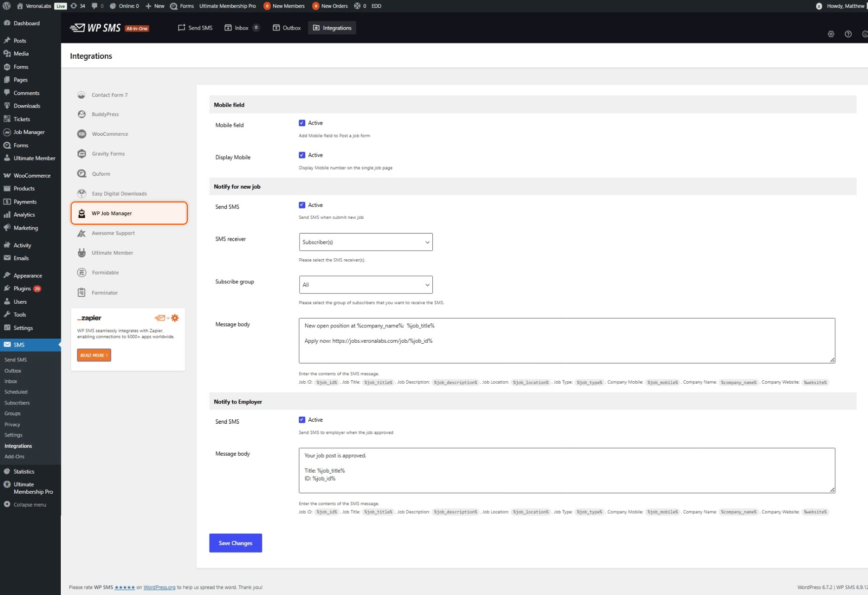The height and width of the screenshot is (595, 868).
Task: Toggle Notify to Employer Send SMS checkbox
Action: [302, 420]
